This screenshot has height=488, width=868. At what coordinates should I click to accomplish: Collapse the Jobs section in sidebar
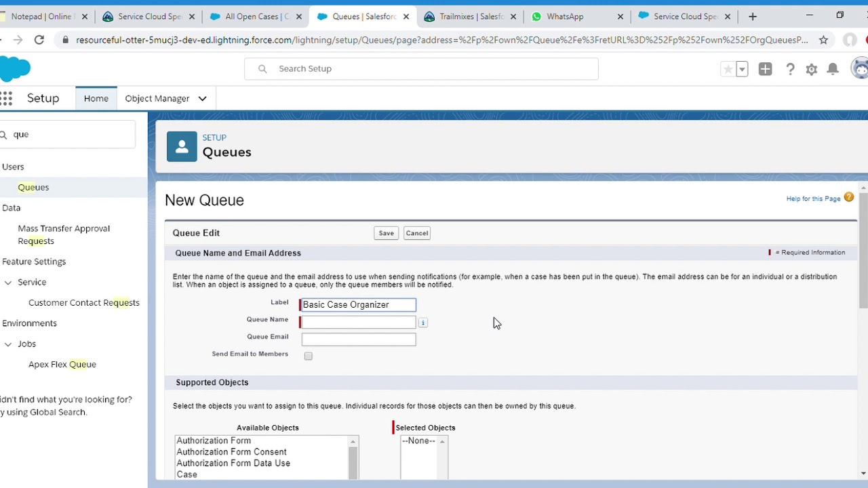[8, 344]
